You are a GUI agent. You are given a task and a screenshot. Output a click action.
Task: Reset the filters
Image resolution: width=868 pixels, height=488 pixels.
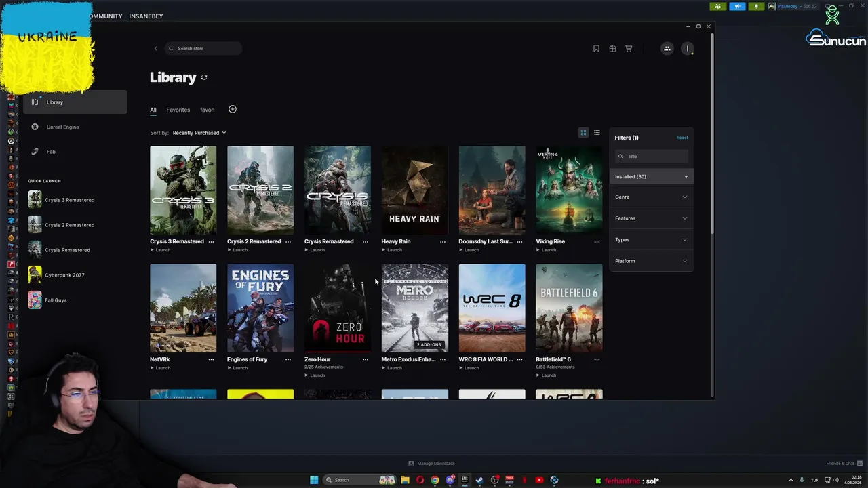point(682,138)
